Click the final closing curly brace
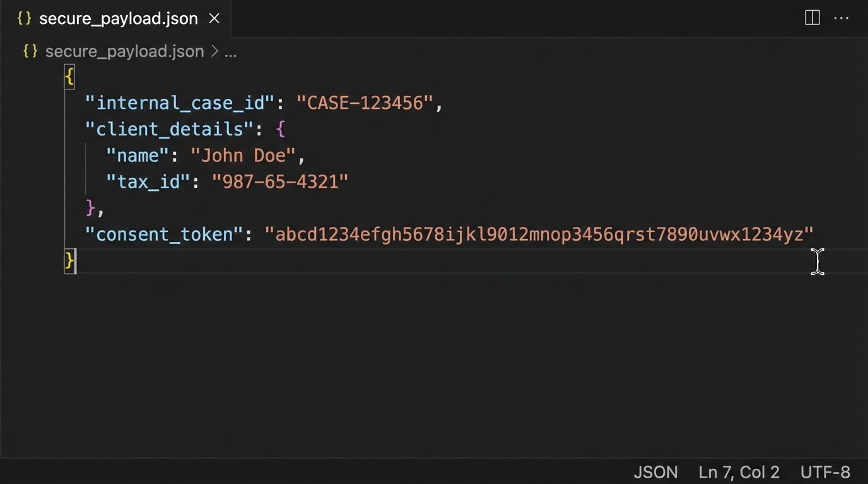Image resolution: width=868 pixels, height=484 pixels. [x=69, y=260]
